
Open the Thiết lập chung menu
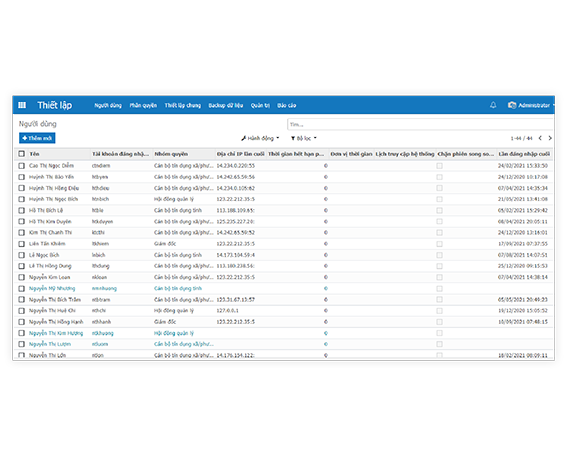click(x=182, y=105)
